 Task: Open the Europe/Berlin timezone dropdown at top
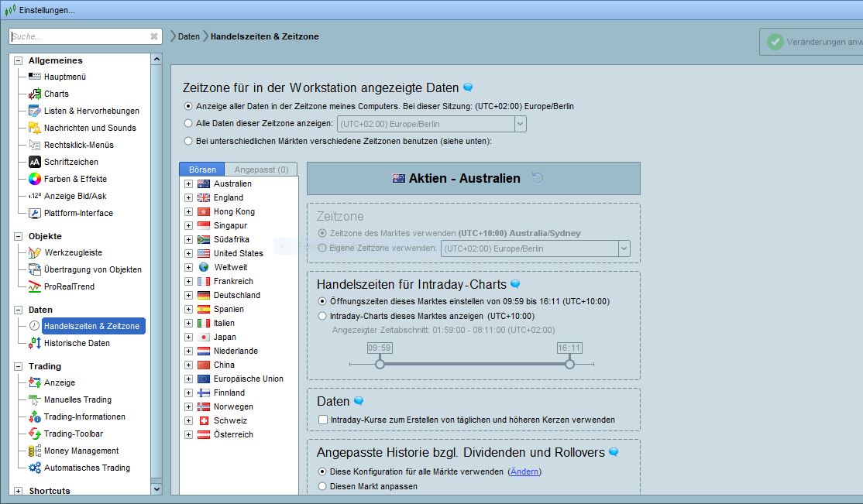coord(520,124)
